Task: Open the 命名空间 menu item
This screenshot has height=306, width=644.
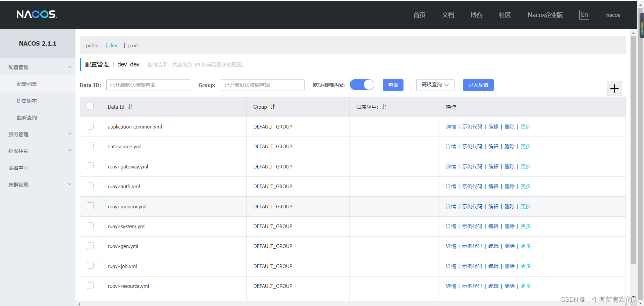Action: pos(38,168)
